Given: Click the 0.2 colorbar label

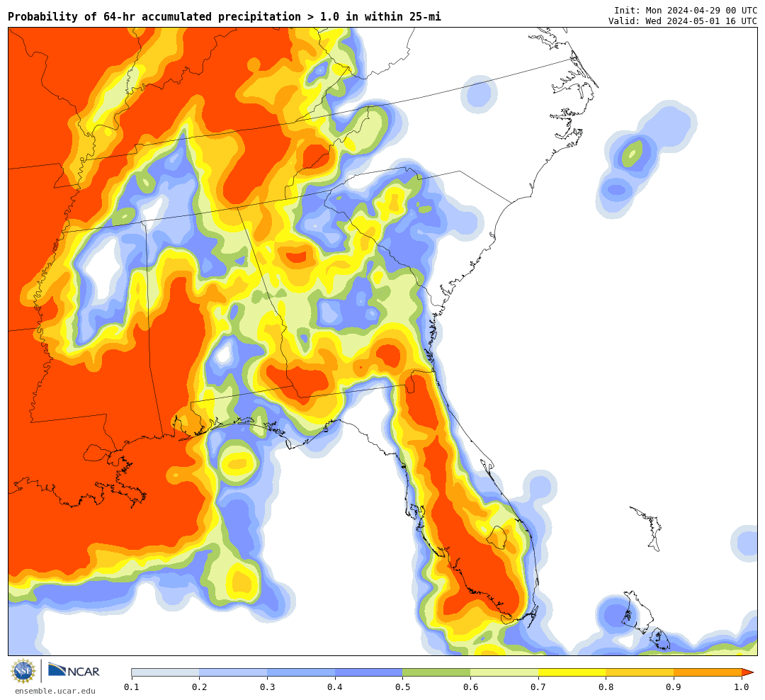Looking at the screenshot, I should click(200, 687).
